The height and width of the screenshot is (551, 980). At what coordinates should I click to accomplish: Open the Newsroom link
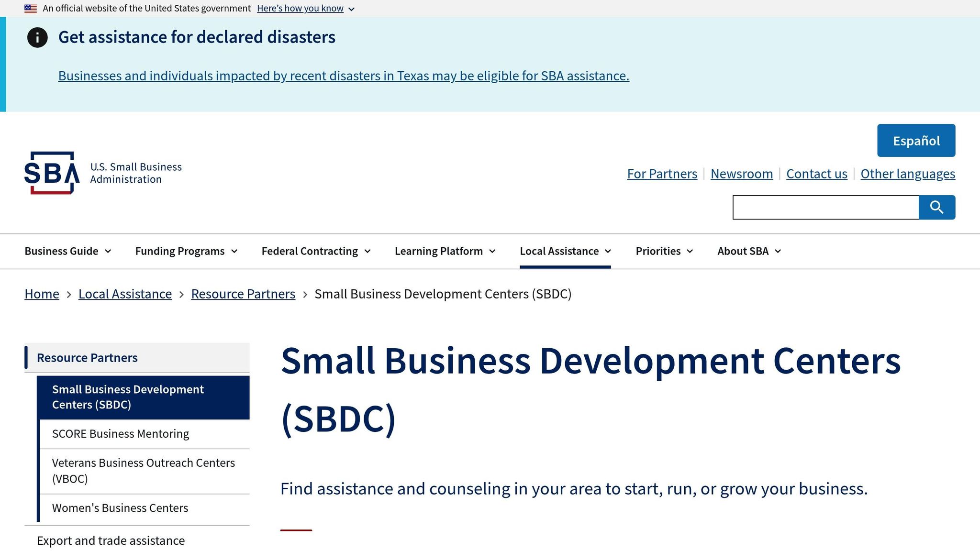click(741, 174)
